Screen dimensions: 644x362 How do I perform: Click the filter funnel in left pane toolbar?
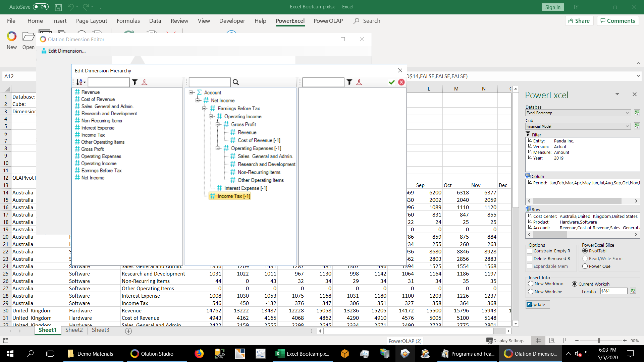(x=135, y=82)
